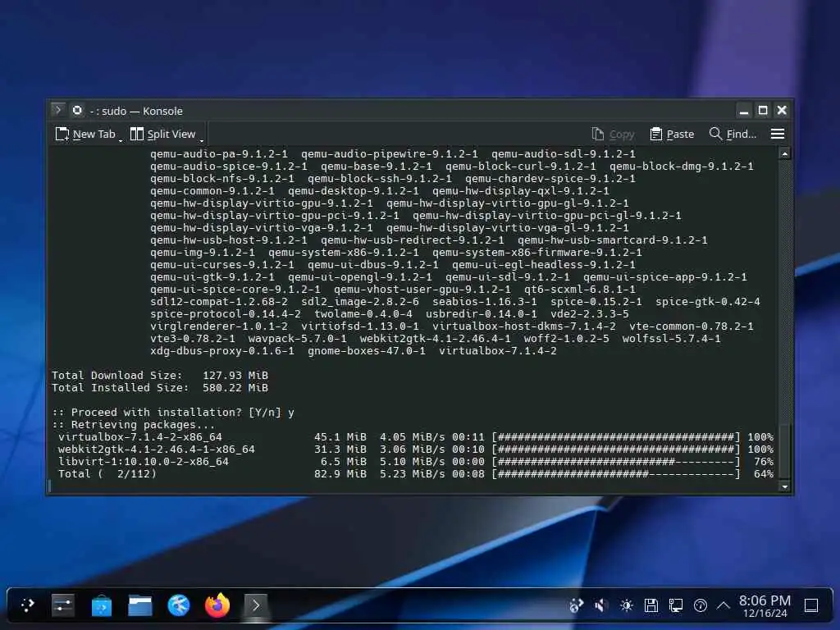Expand the New Tab dropdown arrow
This screenshot has height=630, width=840.
click(x=121, y=140)
